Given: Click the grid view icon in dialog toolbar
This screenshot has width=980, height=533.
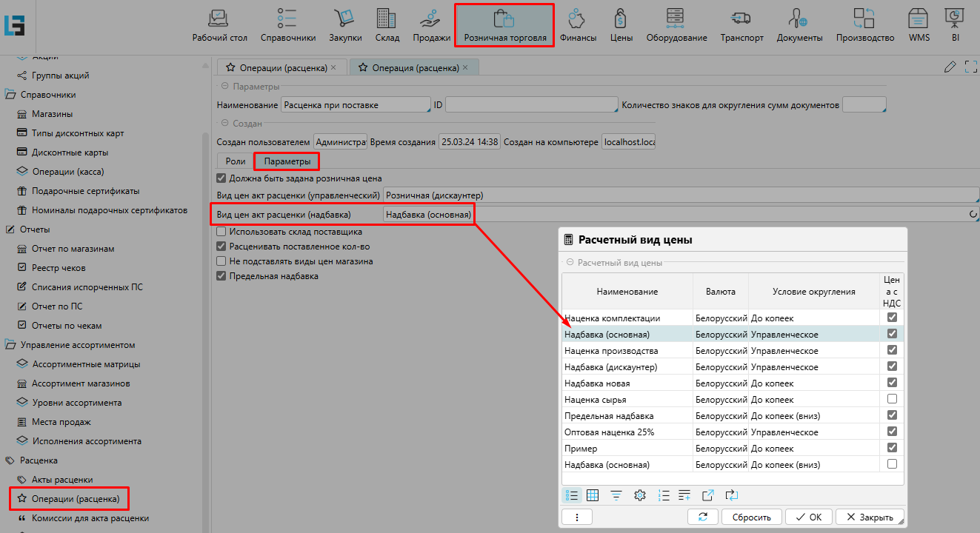Looking at the screenshot, I should coord(593,495).
